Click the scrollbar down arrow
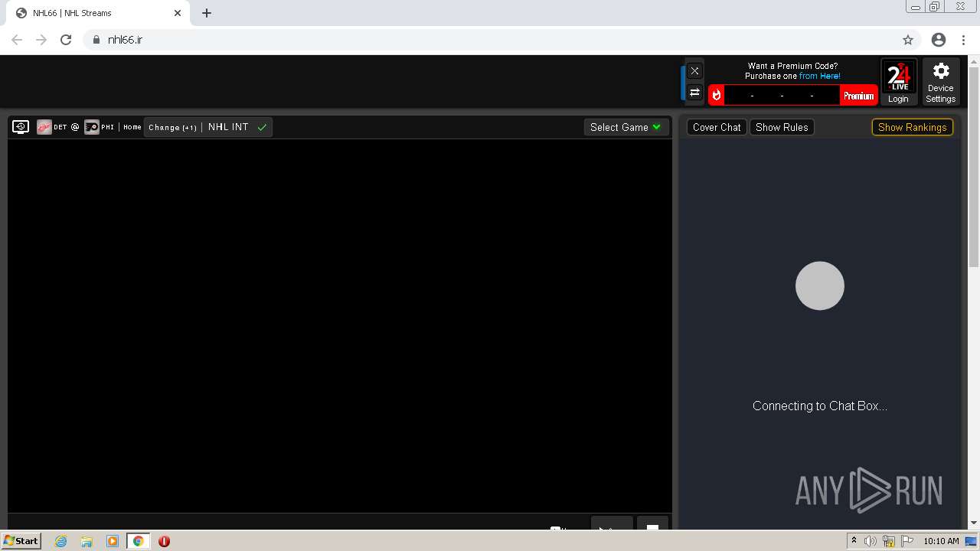 pos(974,523)
